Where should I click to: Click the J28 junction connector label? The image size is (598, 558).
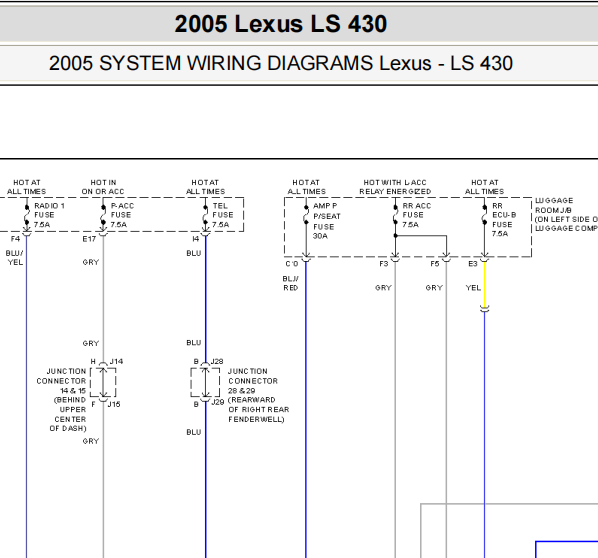tap(217, 361)
